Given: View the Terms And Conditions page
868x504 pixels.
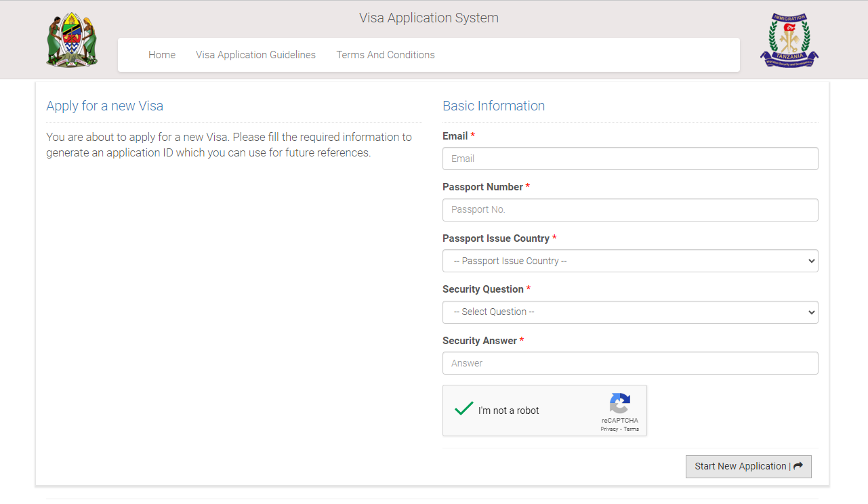Looking at the screenshot, I should coord(386,55).
